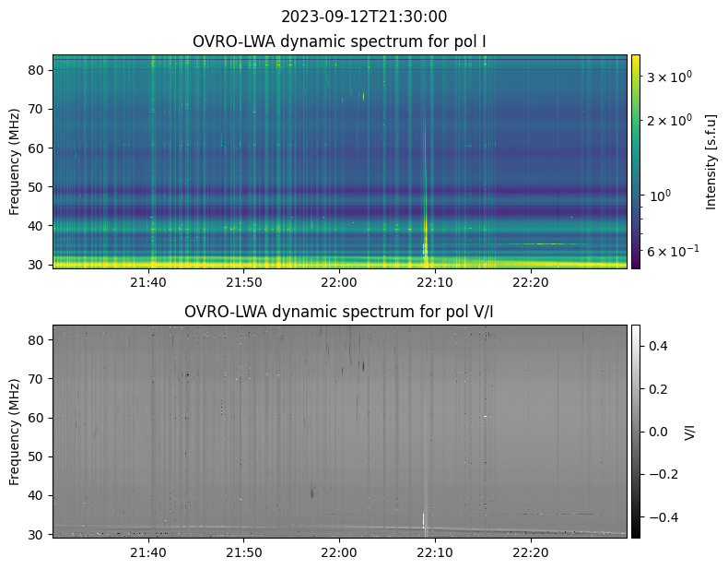The width and height of the screenshot is (728, 569).
Task: Click the viridis intensity colorbar
Action: coord(635,161)
